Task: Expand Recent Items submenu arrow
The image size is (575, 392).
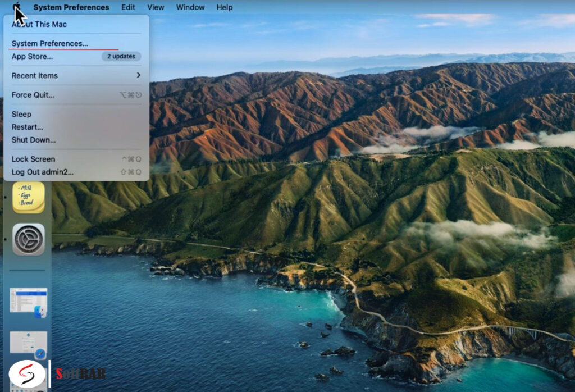Action: pos(138,75)
